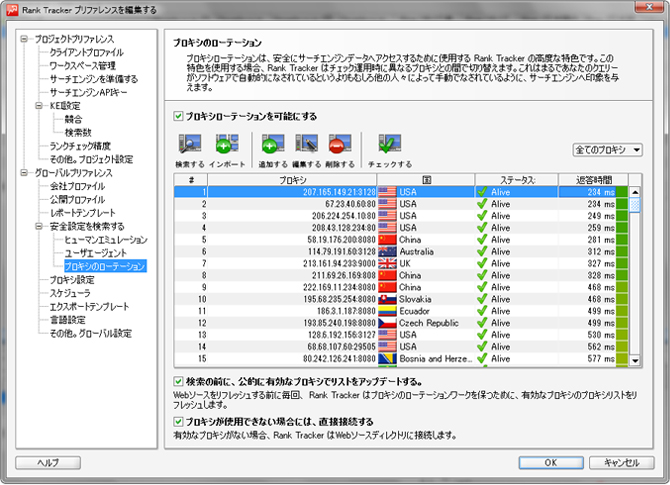Collapse the グローバルプリファレンス tree node
Image resolution: width=670 pixels, height=485 pixels.
pyautogui.click(x=24, y=173)
